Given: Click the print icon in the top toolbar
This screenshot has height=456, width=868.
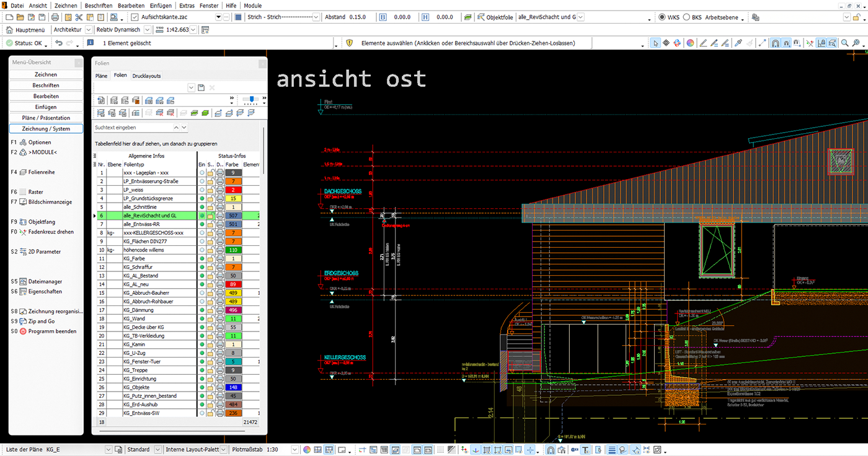Looking at the screenshot, I should point(55,17).
